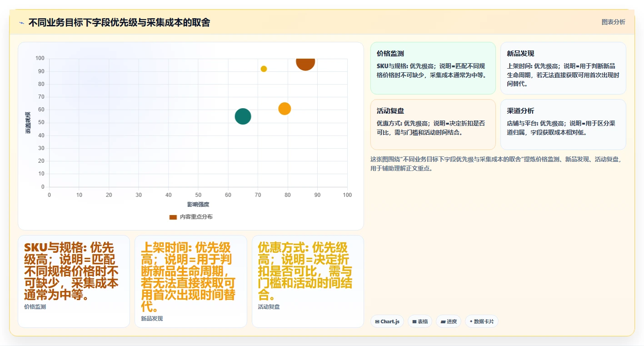Screen dimensions: 644x346
Task: Open the 活动复盘 info card
Action: [x=433, y=125]
